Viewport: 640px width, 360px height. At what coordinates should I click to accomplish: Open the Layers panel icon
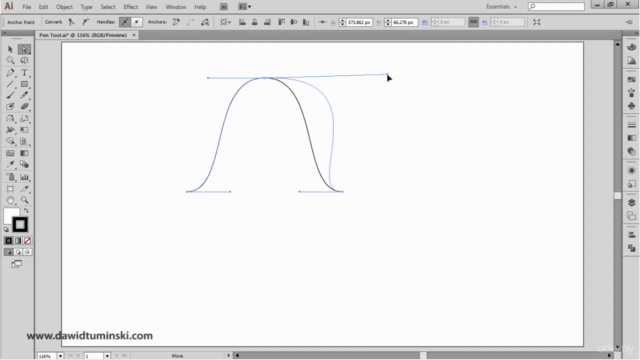631,203
